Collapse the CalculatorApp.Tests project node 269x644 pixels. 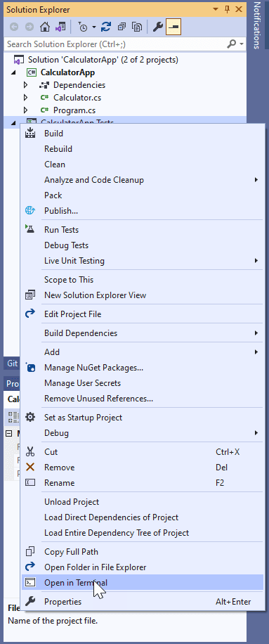pyautogui.click(x=14, y=123)
